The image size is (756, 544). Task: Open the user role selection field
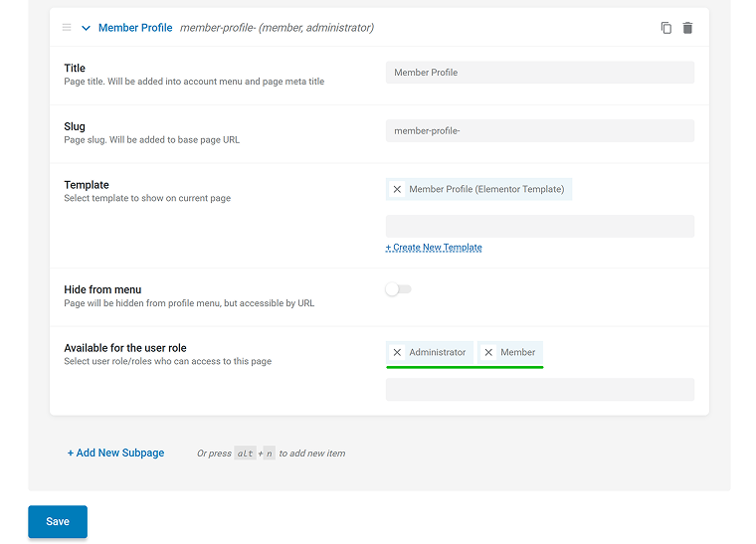[540, 389]
